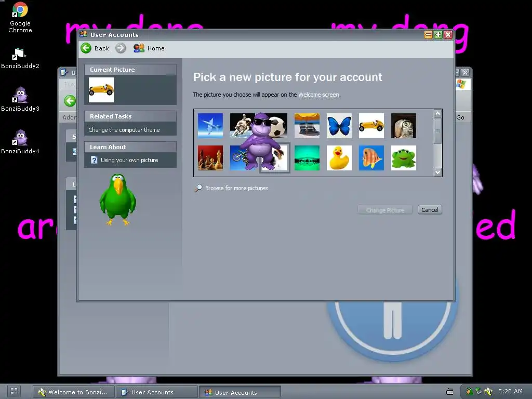The width and height of the screenshot is (532, 399).
Task: Select the yellow race car picture in grid
Action: [371, 126]
